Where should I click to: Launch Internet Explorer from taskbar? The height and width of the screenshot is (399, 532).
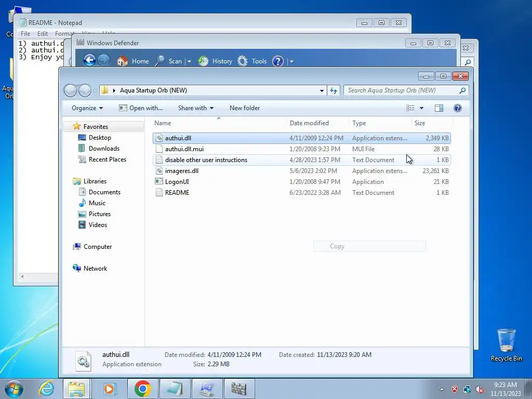46,389
